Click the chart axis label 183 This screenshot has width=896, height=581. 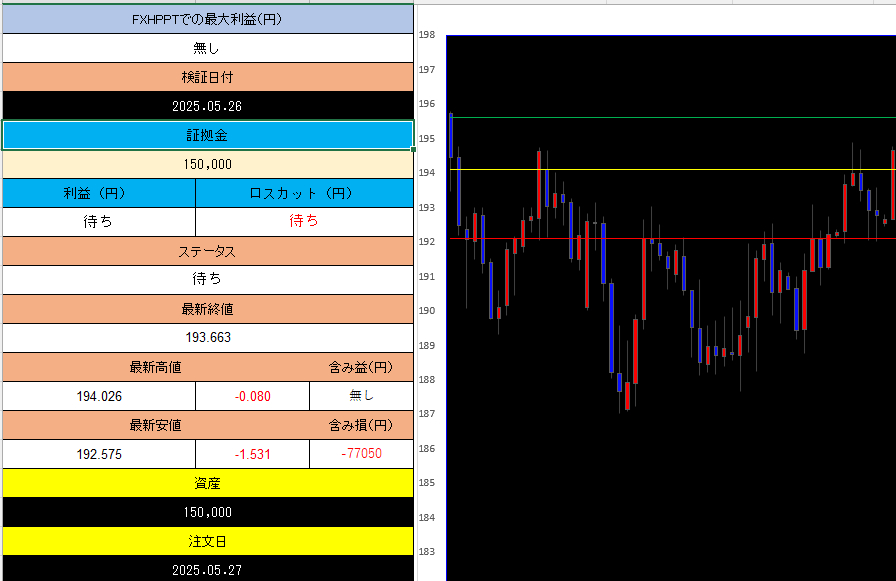pyautogui.click(x=427, y=552)
